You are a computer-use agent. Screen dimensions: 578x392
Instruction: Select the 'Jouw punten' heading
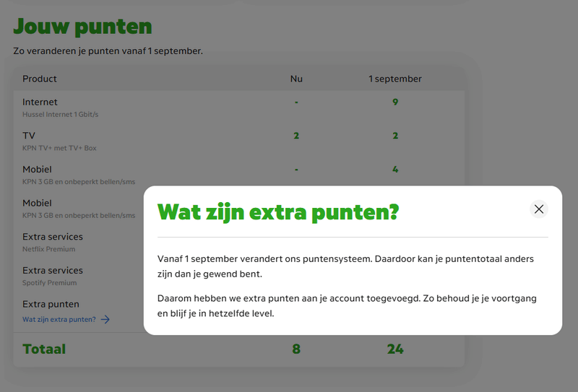(82, 27)
